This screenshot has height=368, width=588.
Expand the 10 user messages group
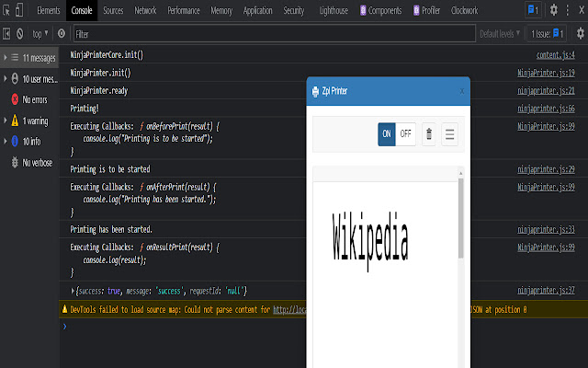click(6, 78)
